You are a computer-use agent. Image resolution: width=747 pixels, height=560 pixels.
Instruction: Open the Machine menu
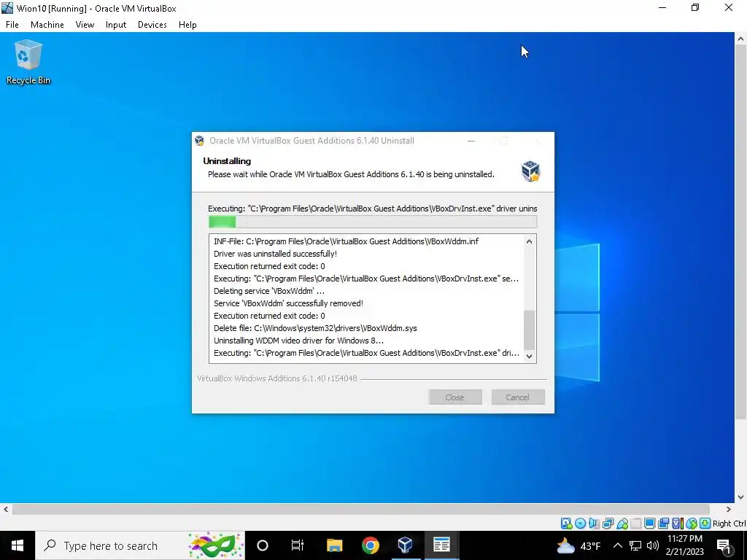[47, 25]
